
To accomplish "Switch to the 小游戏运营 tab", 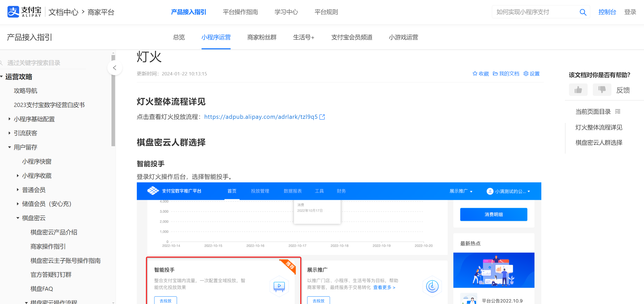I will tap(403, 37).
